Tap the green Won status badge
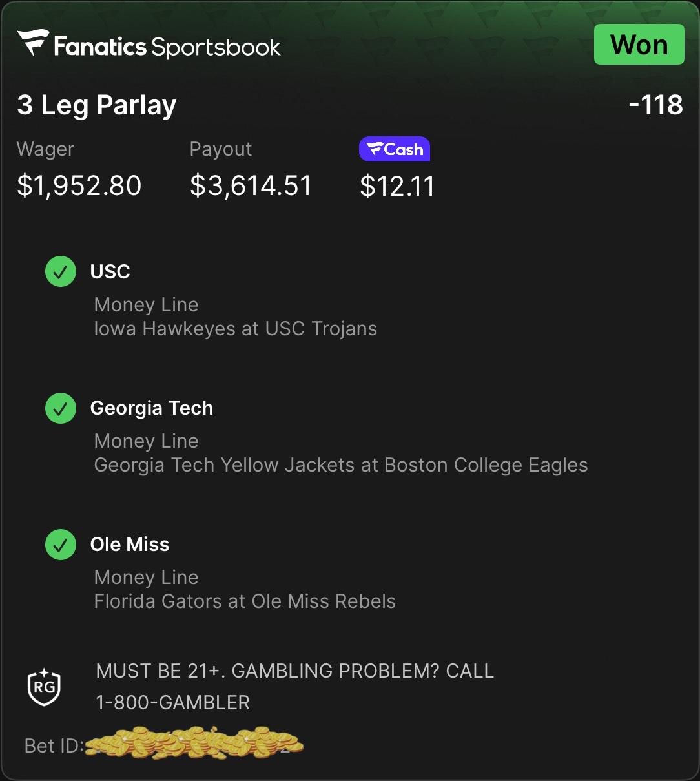 (639, 45)
